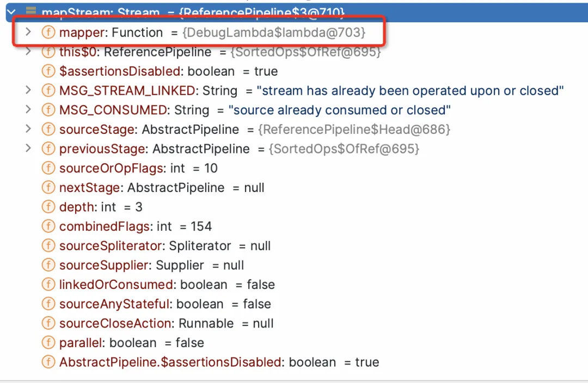Click the field icon beside sourceOrOpFlags
Image resolution: width=588 pixels, height=383 pixels.
48,168
